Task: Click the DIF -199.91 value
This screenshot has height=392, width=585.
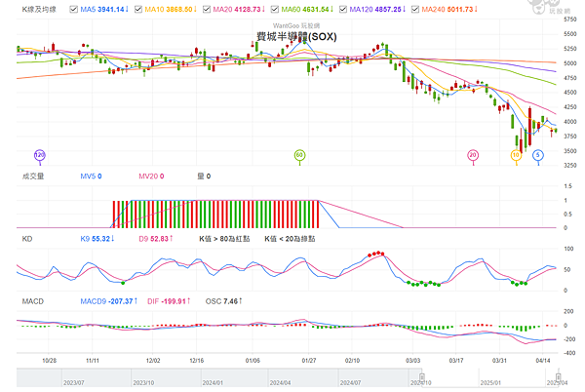Action: 169,301
